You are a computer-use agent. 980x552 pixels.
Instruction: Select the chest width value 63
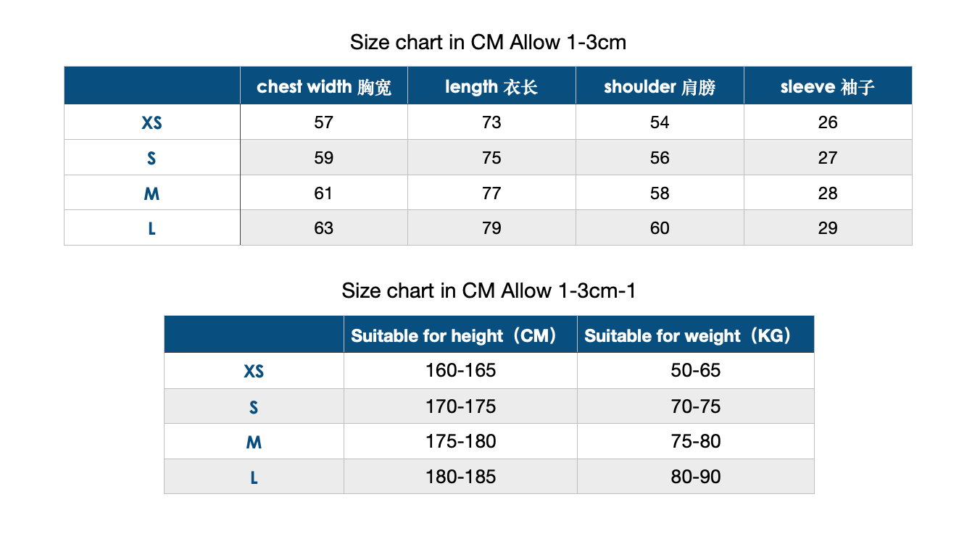324,228
